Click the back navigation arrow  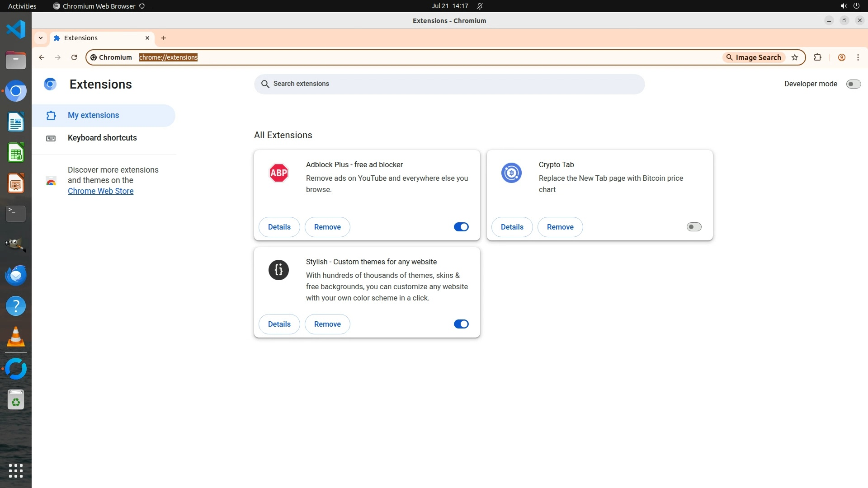coord(42,57)
